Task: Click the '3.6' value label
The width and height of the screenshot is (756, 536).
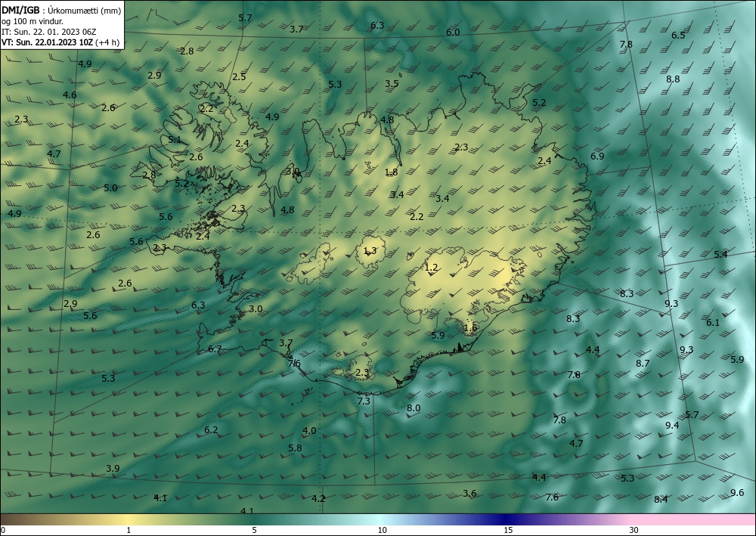Action: (469, 493)
